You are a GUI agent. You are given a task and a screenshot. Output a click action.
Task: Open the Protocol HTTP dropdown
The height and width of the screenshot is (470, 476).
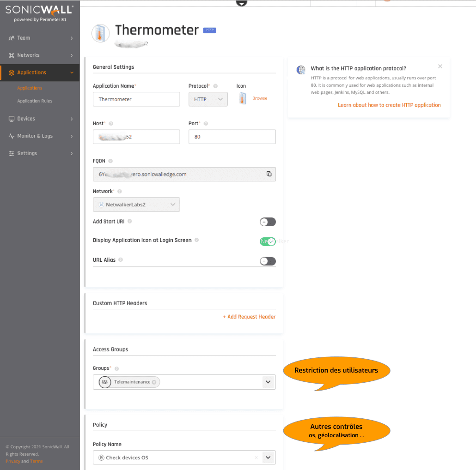(x=208, y=99)
